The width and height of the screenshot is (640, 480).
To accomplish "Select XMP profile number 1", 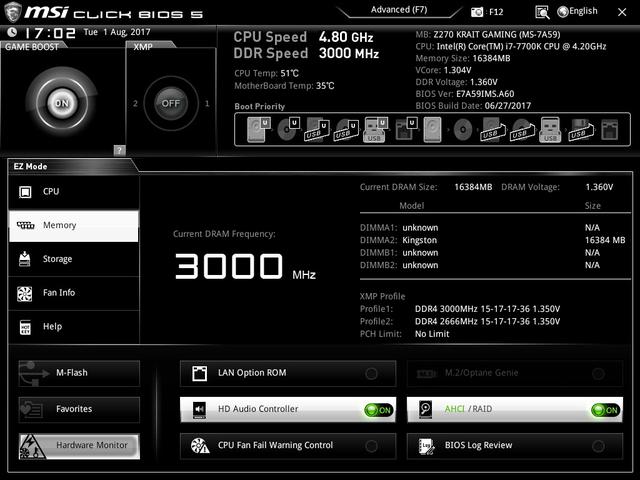I will [207, 104].
